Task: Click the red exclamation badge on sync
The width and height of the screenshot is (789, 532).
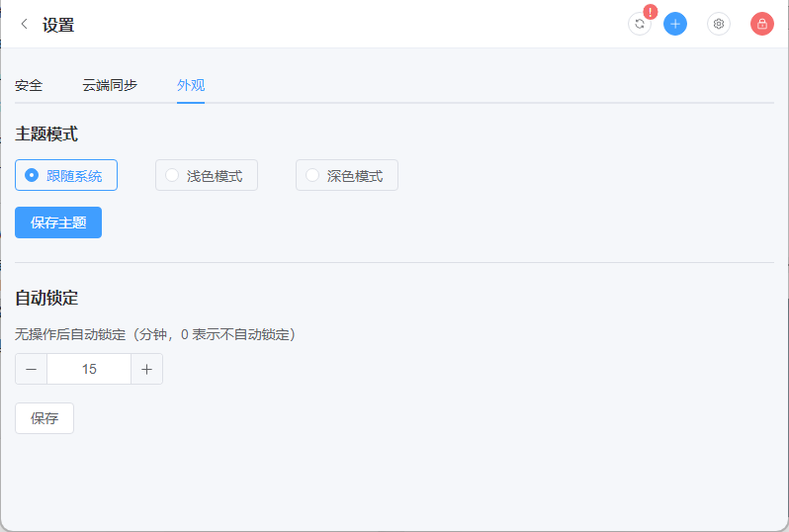Action: pos(651,12)
